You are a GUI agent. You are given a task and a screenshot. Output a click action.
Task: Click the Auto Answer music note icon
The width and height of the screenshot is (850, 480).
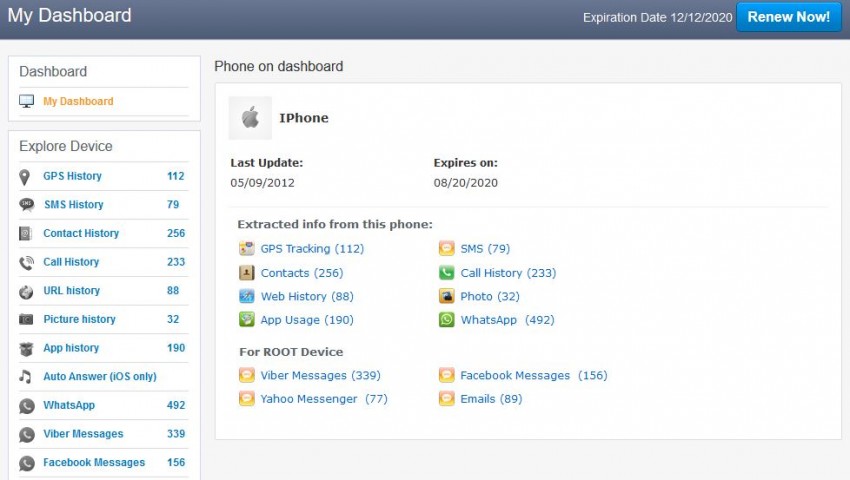tap(25, 376)
